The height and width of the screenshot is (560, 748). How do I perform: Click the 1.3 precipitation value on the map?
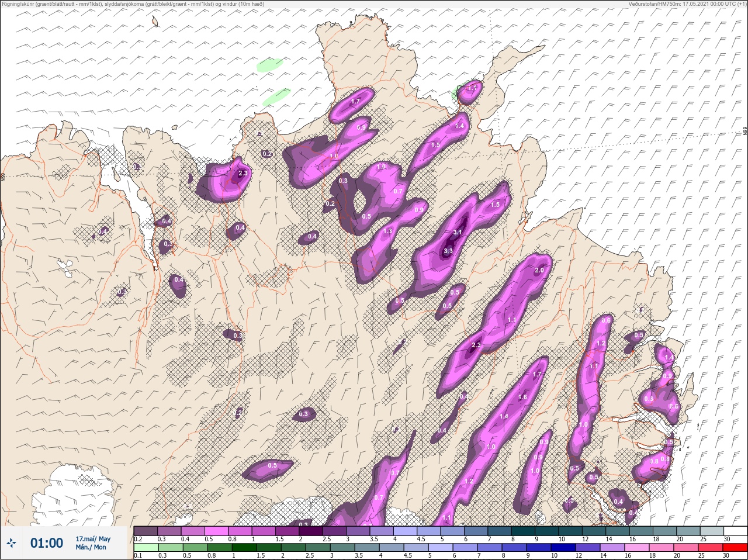click(387, 231)
